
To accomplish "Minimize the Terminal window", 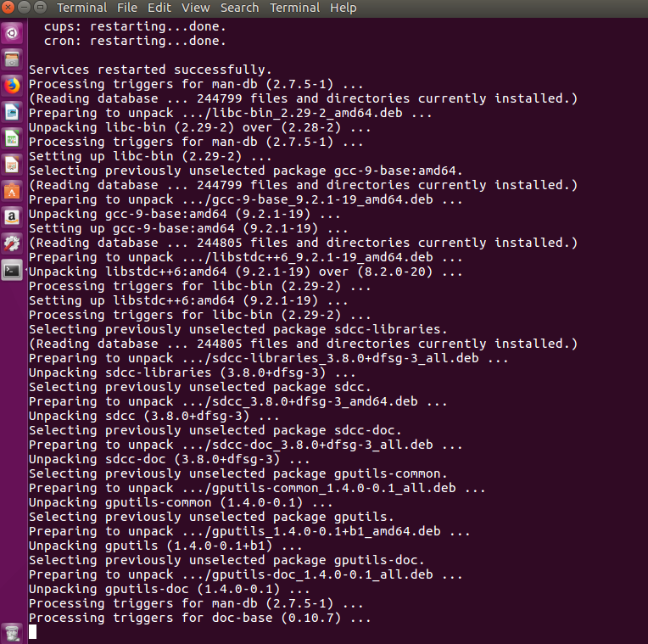I will (24, 8).
